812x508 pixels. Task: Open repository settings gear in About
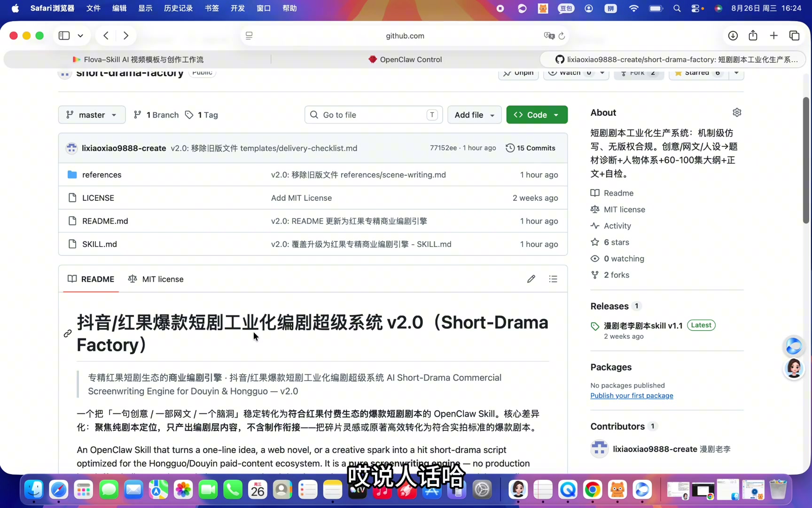(x=736, y=112)
